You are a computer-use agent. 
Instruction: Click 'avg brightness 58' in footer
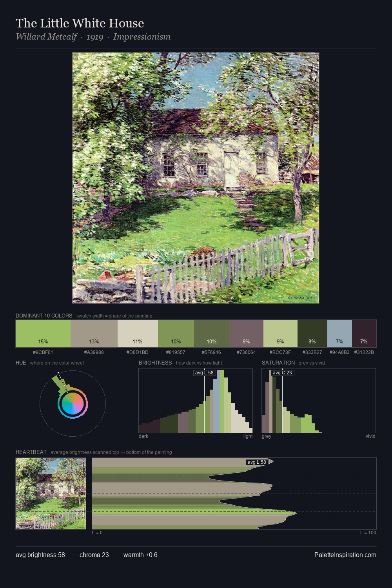pyautogui.click(x=40, y=555)
